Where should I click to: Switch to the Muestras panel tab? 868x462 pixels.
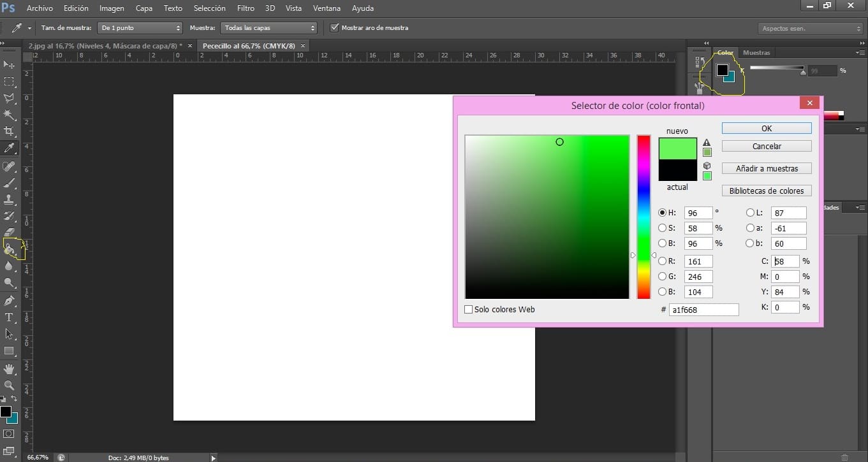tap(756, 53)
